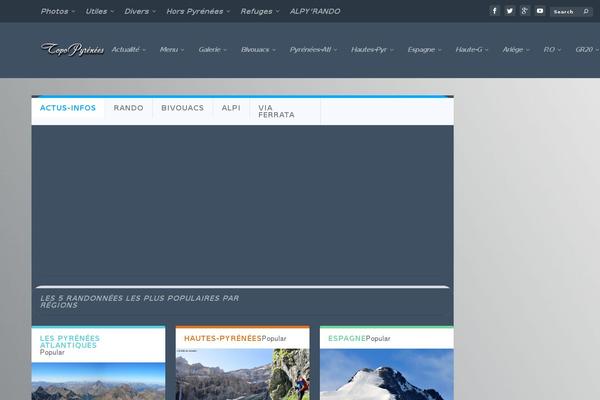
Task: Click the search magnifier icon
Action: pos(586,11)
